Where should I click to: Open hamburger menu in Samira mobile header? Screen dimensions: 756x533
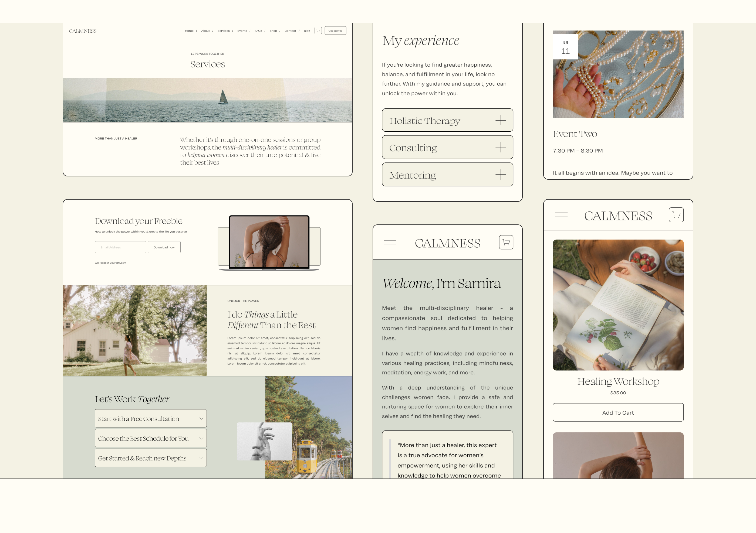click(x=390, y=242)
